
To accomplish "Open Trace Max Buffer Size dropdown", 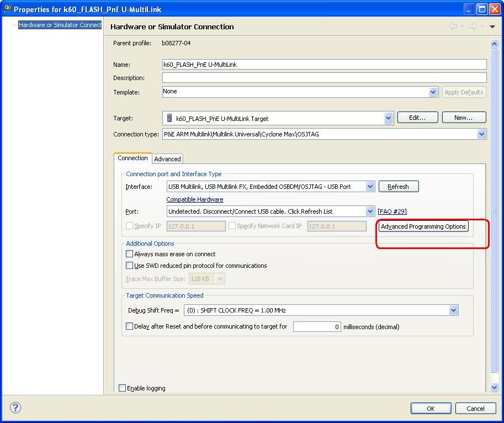I will point(220,279).
